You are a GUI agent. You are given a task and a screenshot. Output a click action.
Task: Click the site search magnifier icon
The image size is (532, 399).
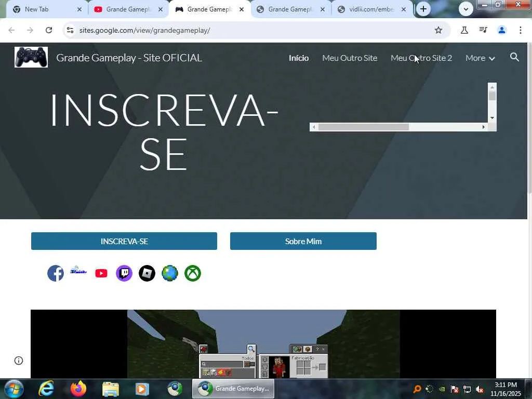(x=514, y=57)
